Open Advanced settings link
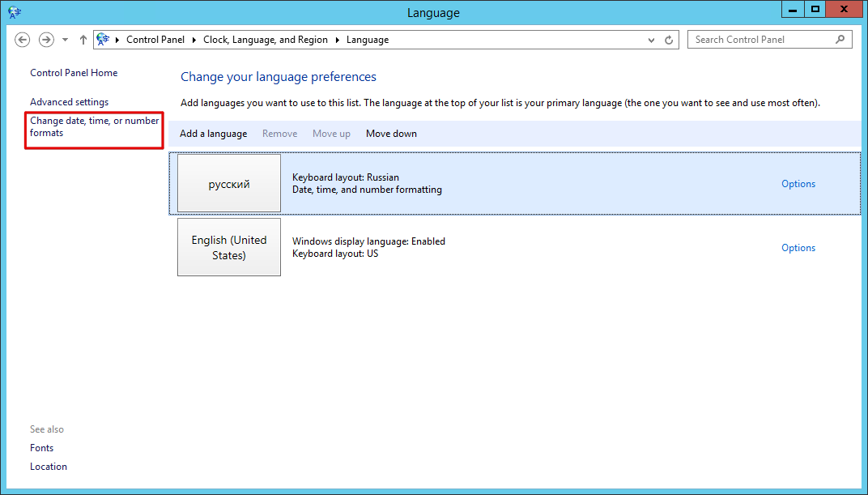The width and height of the screenshot is (868, 495). click(69, 102)
